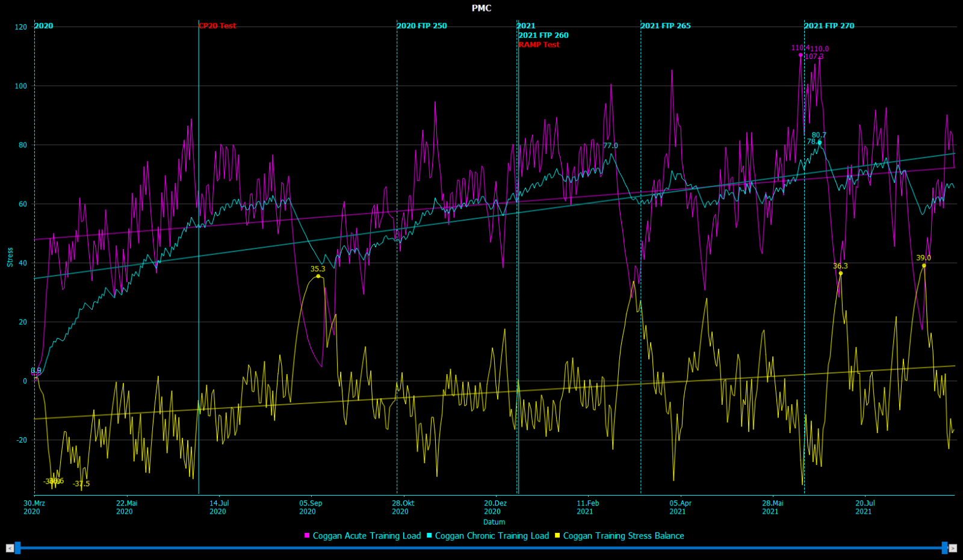The width and height of the screenshot is (963, 560).
Task: Click the right scroll arrow of range slider
Action: coord(953,548)
